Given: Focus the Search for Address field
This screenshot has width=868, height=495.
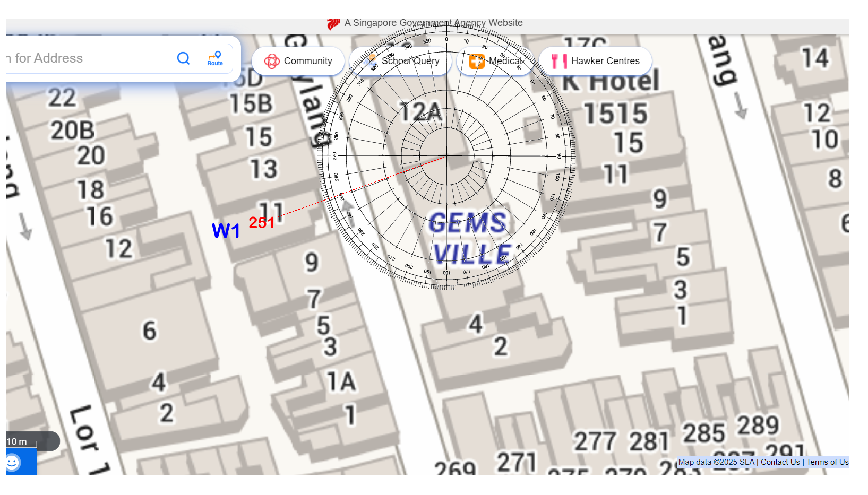Looking at the screenshot, I should tap(85, 58).
